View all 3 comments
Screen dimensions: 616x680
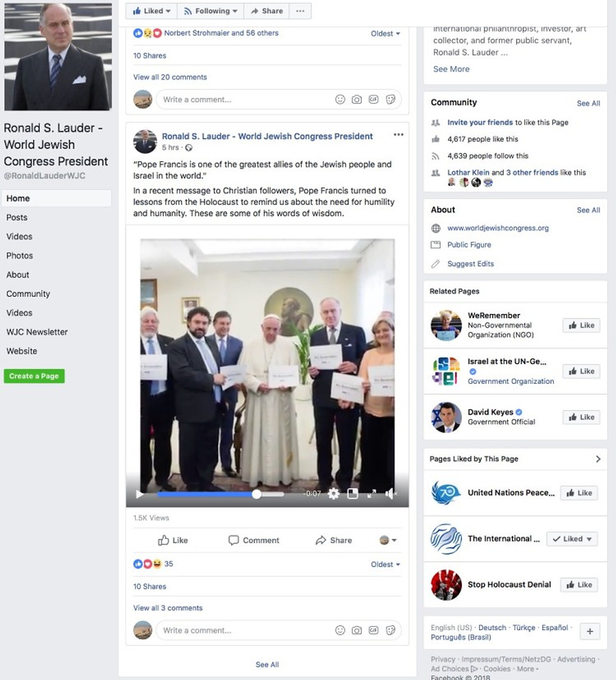coord(168,607)
